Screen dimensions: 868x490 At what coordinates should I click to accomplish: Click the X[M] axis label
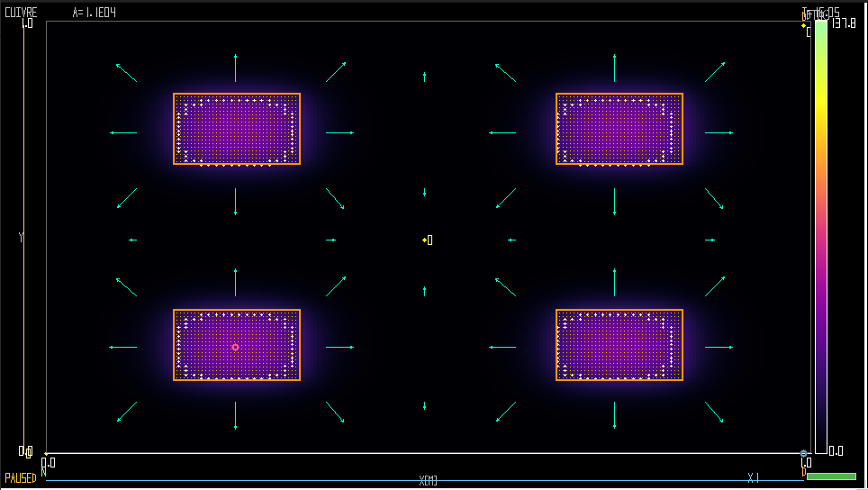pyautogui.click(x=428, y=480)
